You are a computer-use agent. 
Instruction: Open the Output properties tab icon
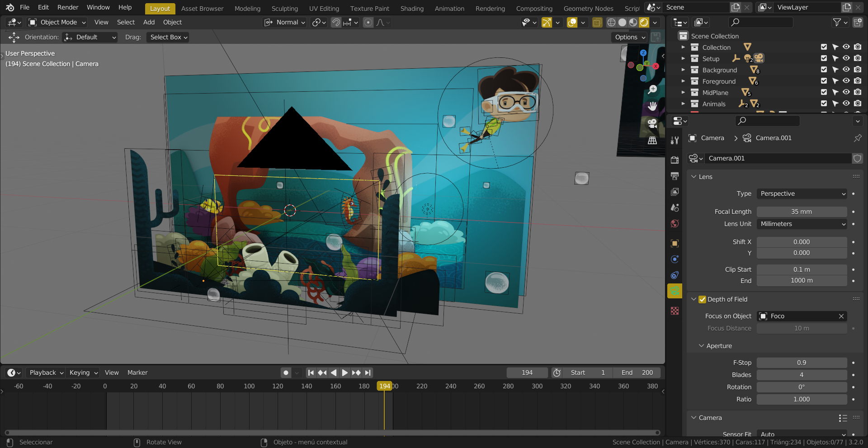click(675, 176)
